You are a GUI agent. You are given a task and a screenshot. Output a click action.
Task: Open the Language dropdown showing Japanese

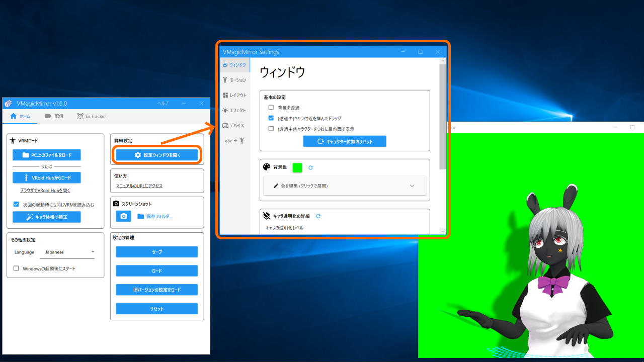pos(67,252)
